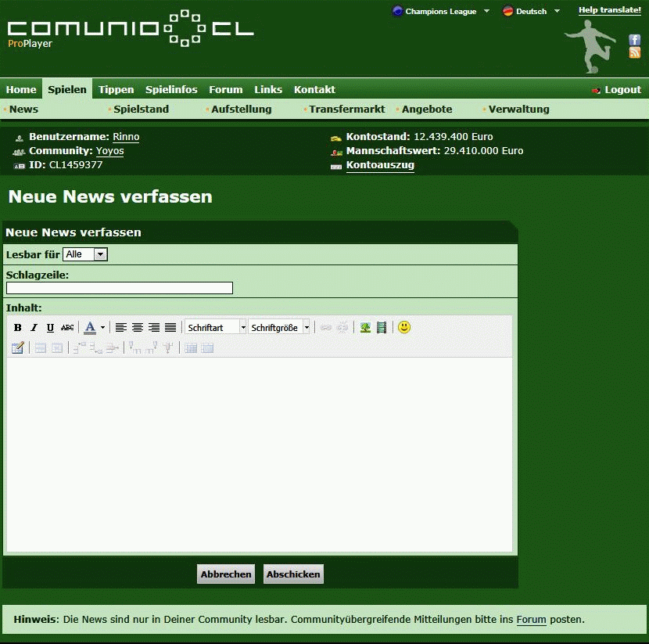The height and width of the screenshot is (644, 649).
Task: Apply strikethrough formatting
Action: tap(67, 328)
